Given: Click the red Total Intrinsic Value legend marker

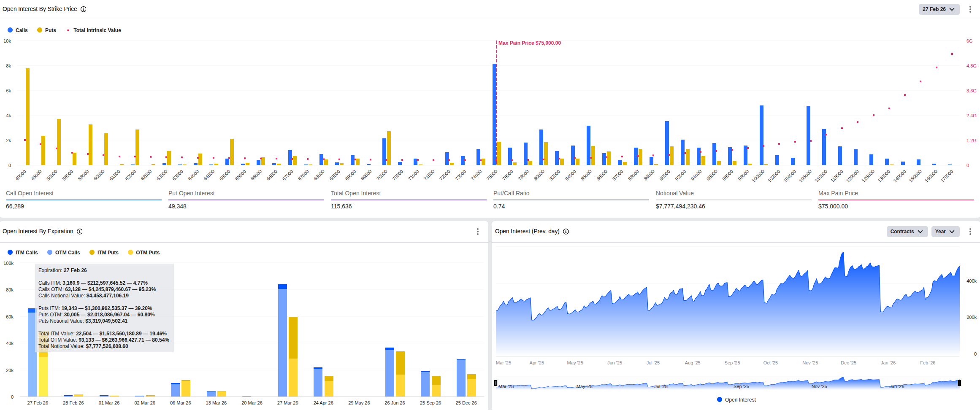Looking at the screenshot, I should click(x=68, y=30).
